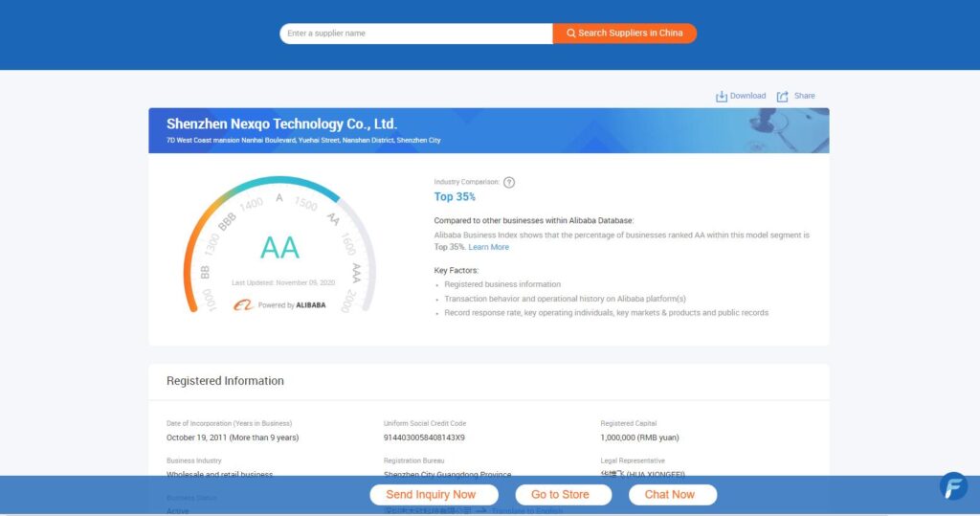The height and width of the screenshot is (516, 980).
Task: Click the Industry Comparison help question mark
Action: click(x=509, y=183)
